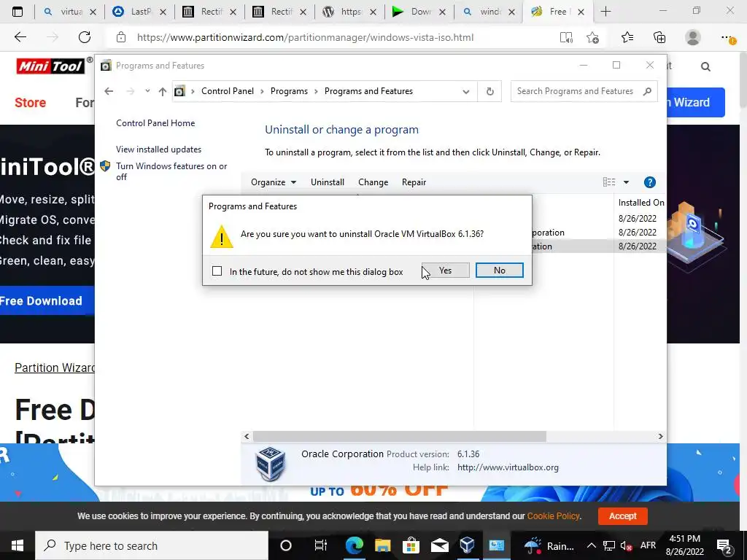Open the notification center icon
Image resolution: width=747 pixels, height=560 pixels.
coord(724,547)
